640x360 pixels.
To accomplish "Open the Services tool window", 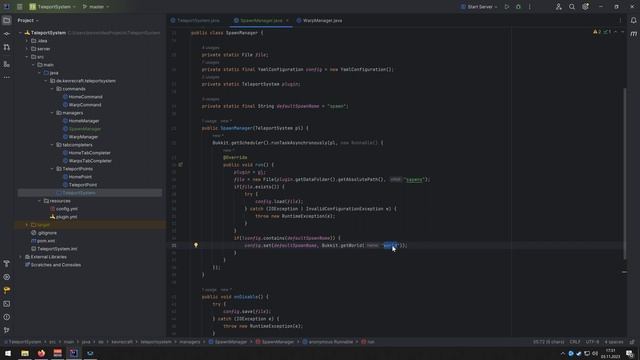I will tap(7, 277).
